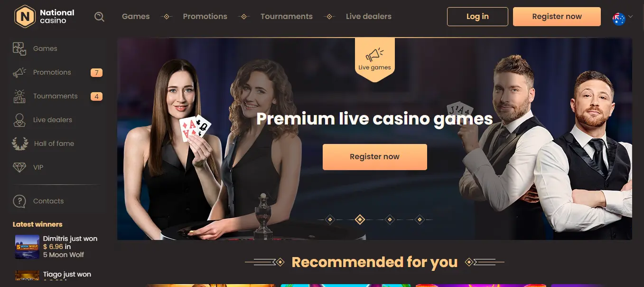The height and width of the screenshot is (287, 644).
Task: Open the search magnifier icon
Action: click(x=99, y=17)
